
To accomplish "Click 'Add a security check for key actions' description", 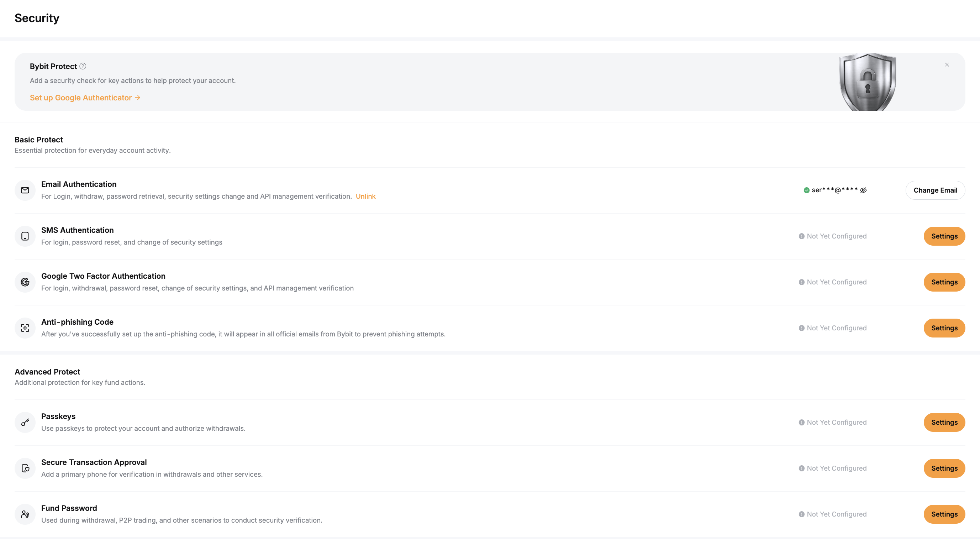I will (x=133, y=81).
